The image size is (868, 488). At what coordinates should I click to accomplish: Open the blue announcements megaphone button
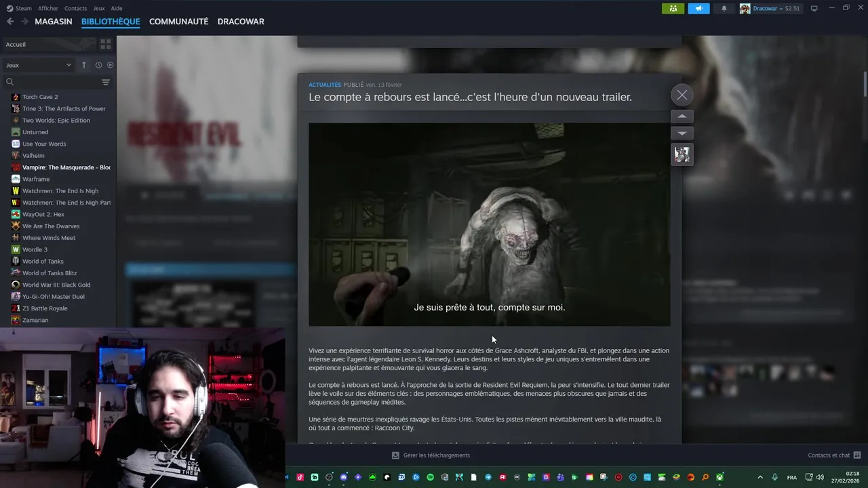[x=698, y=8]
